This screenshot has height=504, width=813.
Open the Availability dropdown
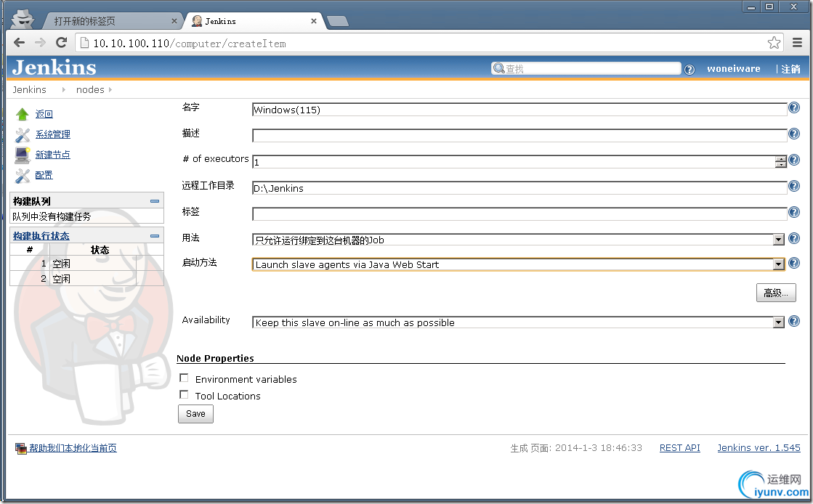click(x=518, y=322)
